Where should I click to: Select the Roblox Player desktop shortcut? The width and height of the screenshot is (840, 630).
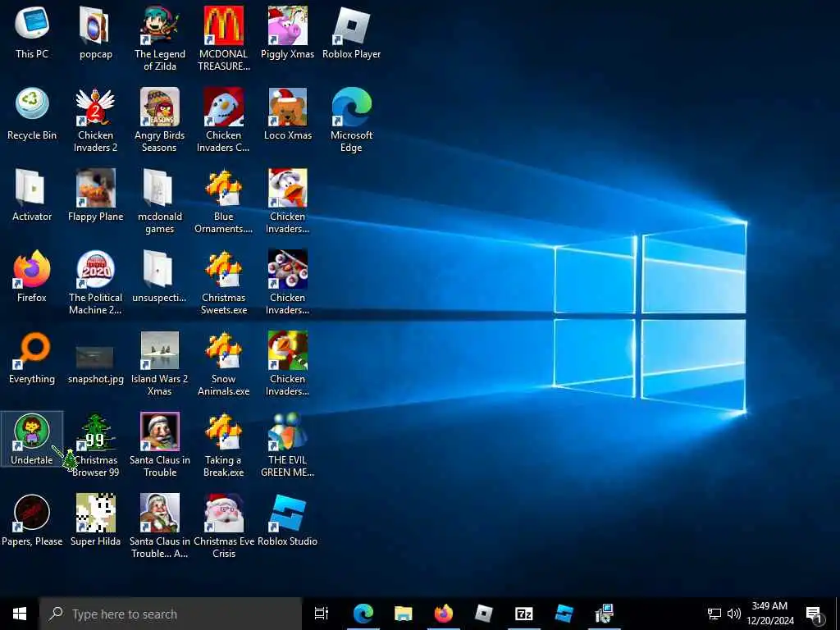click(351, 32)
